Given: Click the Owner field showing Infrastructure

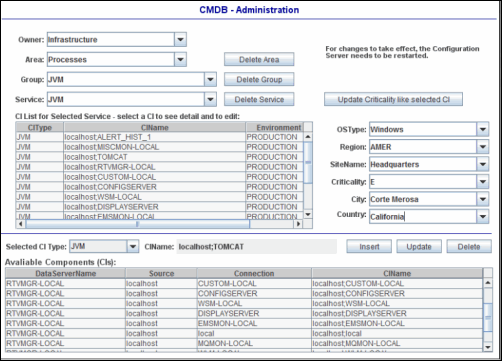Looking at the screenshot, I should pos(111,40).
